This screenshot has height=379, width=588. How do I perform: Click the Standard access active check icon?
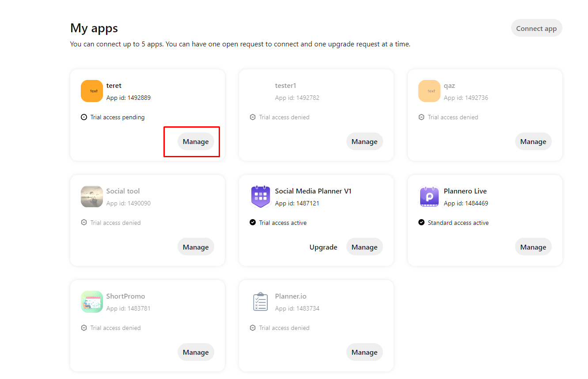pyautogui.click(x=421, y=222)
